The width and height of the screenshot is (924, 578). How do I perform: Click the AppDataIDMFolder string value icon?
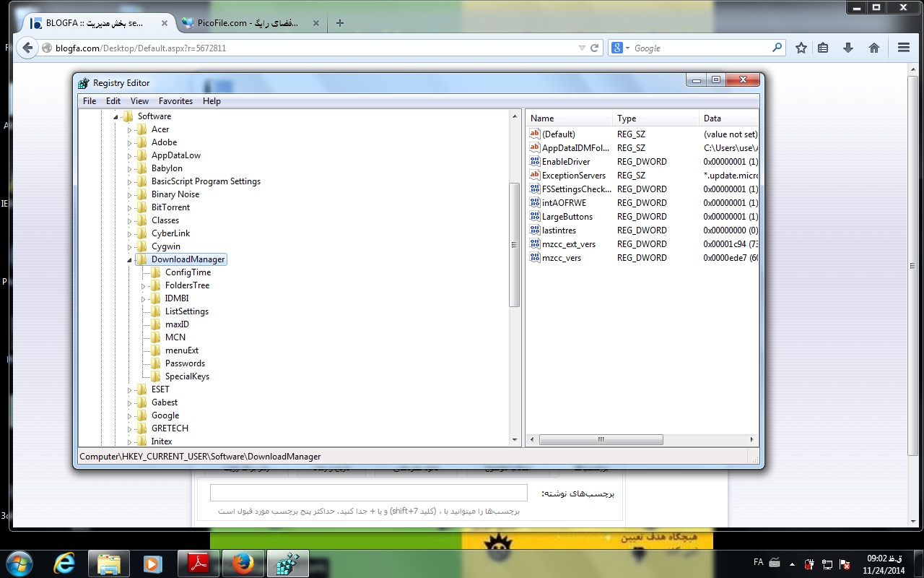coord(535,147)
